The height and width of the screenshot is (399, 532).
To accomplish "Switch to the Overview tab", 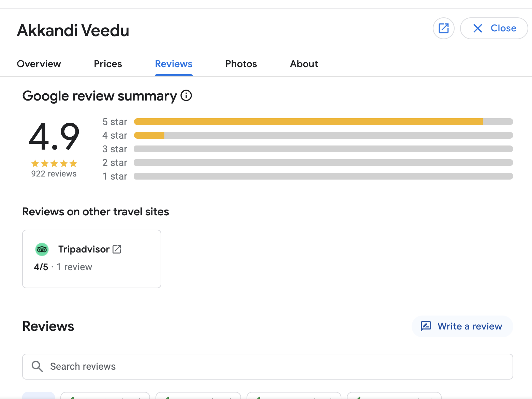I will (39, 64).
